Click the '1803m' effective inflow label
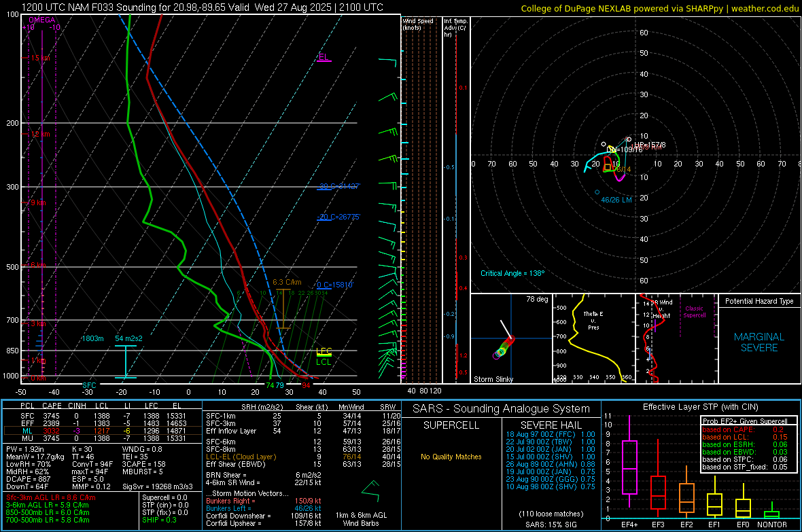Screen dimensions: 802x532 [x=92, y=338]
